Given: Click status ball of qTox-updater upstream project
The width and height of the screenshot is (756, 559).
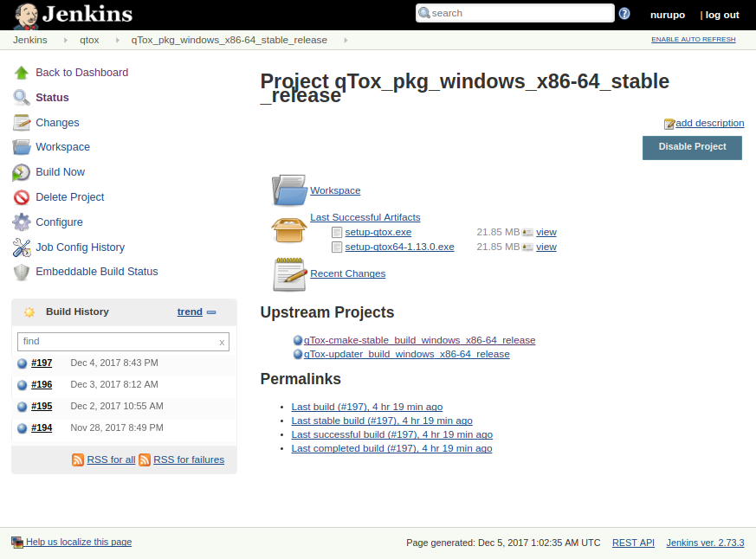Looking at the screenshot, I should 298,354.
